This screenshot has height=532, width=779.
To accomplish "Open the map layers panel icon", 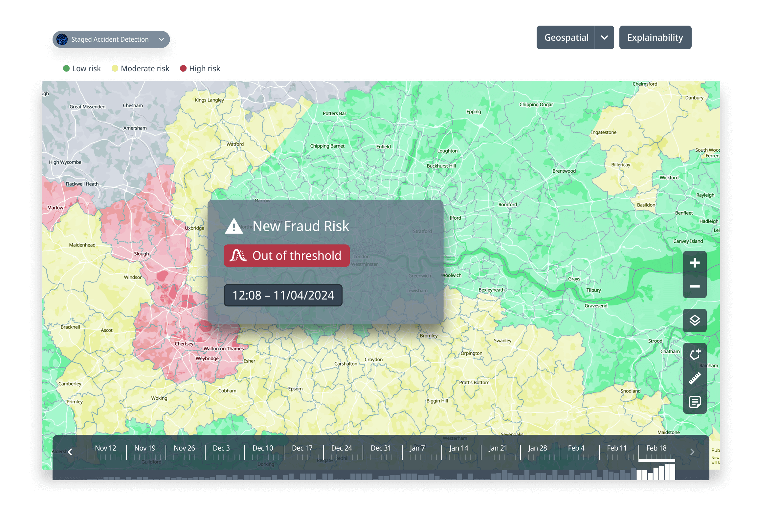I will 695,321.
